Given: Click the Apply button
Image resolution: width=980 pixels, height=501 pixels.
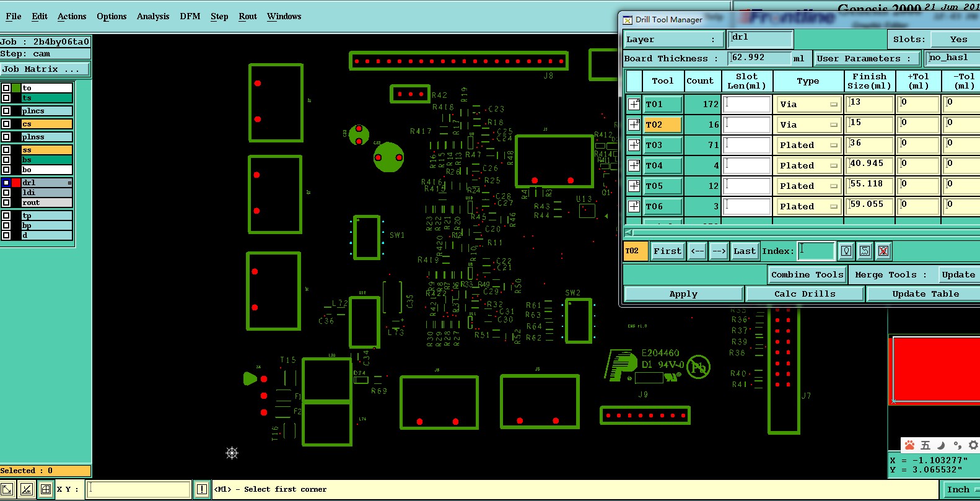Looking at the screenshot, I should click(683, 294).
